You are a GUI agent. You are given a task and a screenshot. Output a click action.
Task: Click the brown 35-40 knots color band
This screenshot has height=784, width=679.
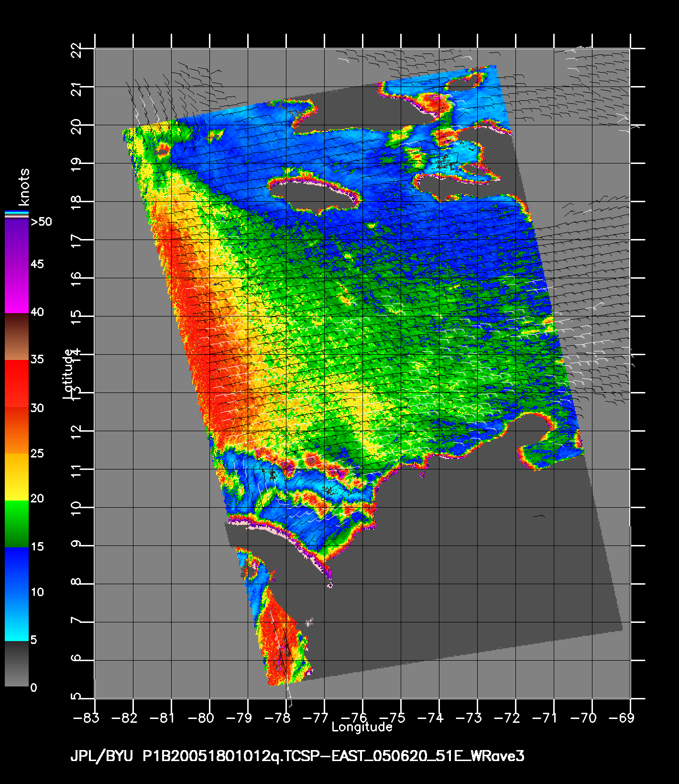[x=17, y=337]
